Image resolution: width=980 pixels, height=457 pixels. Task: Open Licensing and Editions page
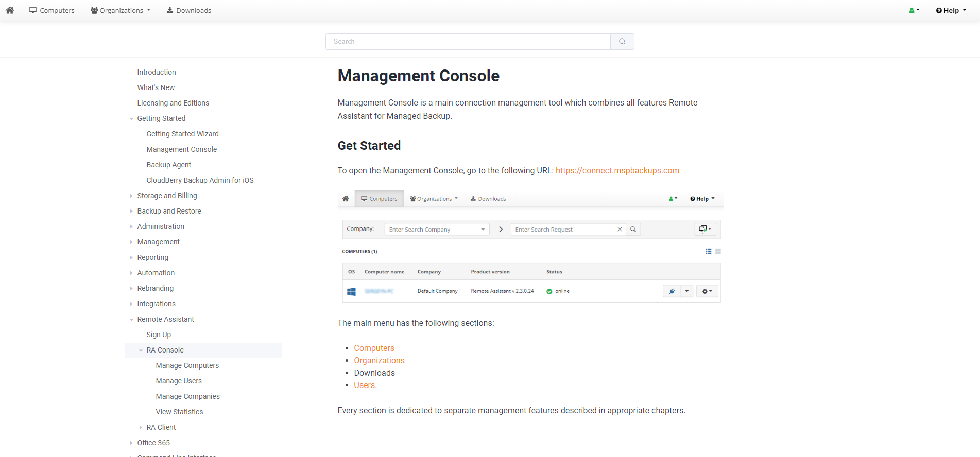(x=173, y=103)
